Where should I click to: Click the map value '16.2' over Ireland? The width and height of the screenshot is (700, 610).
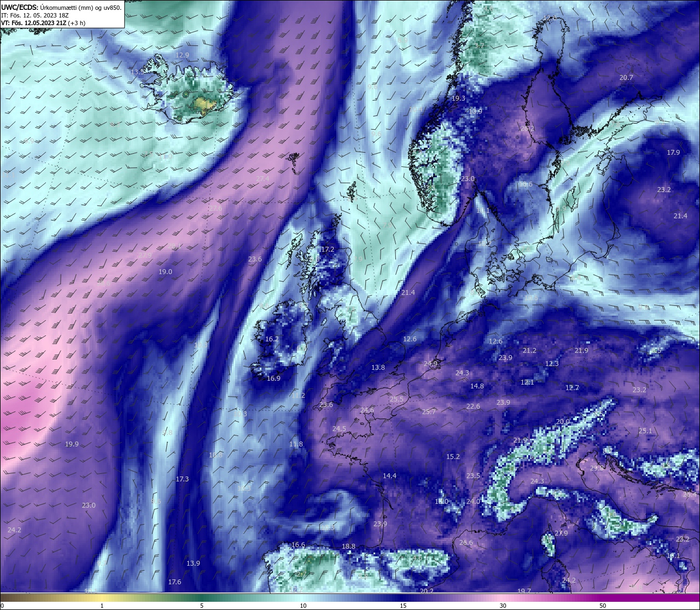click(x=272, y=339)
